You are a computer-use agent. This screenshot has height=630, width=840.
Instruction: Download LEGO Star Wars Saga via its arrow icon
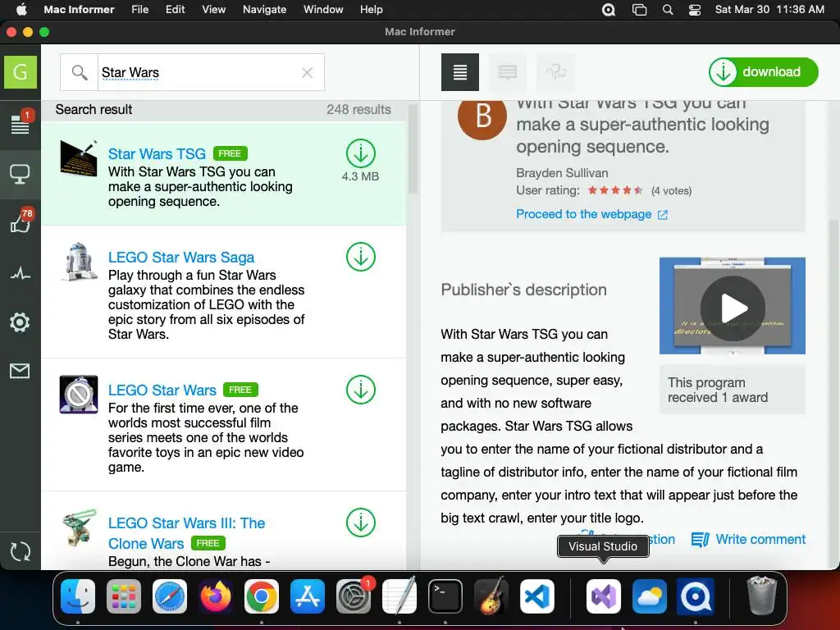click(x=361, y=257)
